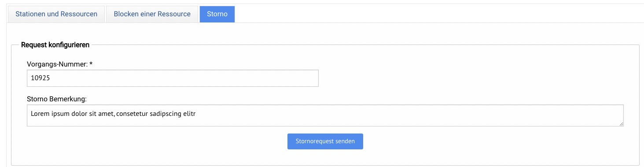644x167 pixels.
Task: Click the word consetetur in the remark text
Action: (x=132, y=114)
